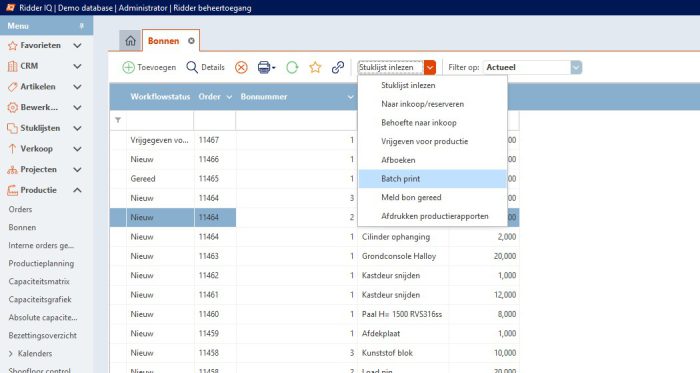
Task: Expand the Bewerk... section chevron
Action: 77,108
